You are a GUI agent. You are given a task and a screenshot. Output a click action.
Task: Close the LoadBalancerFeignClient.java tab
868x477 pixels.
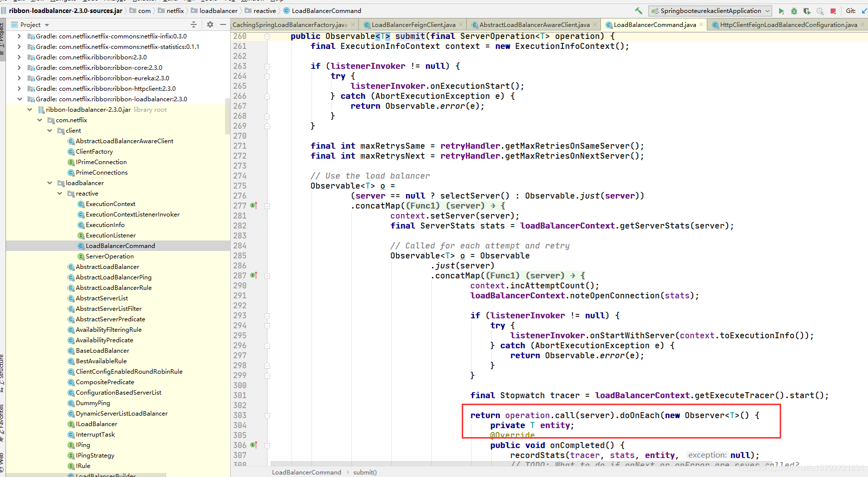[461, 24]
